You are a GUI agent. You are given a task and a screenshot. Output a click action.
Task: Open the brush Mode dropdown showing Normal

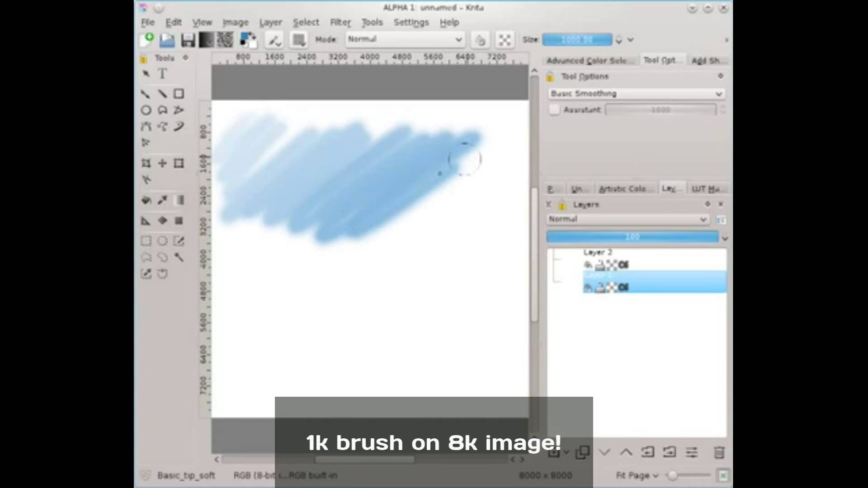pos(405,39)
